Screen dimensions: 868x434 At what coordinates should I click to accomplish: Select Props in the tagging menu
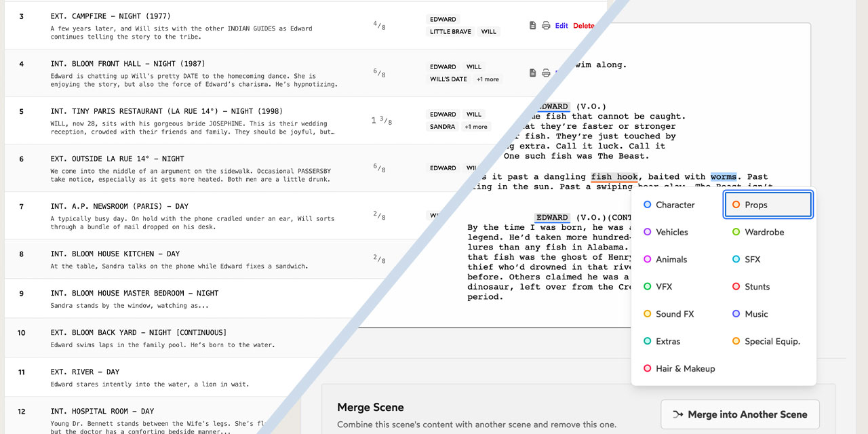pyautogui.click(x=768, y=205)
